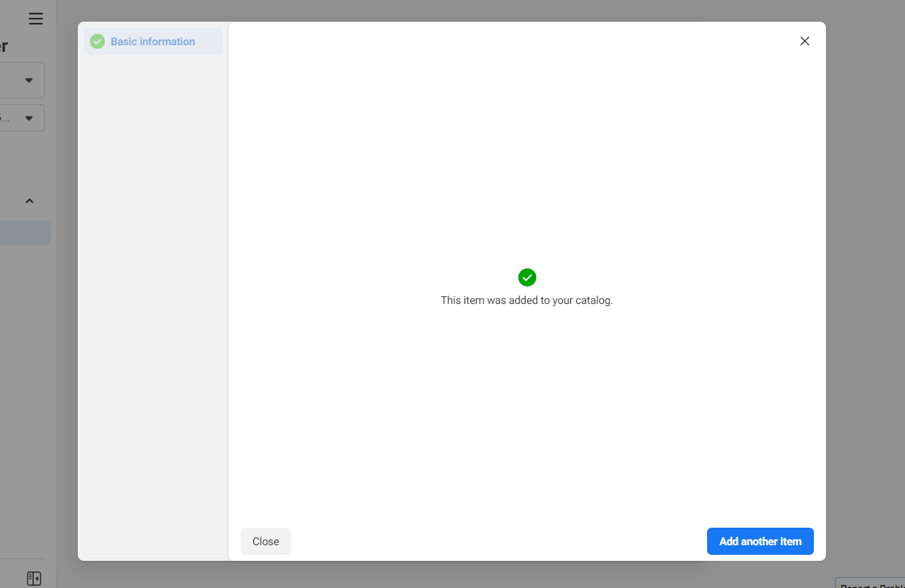Open the lower sidebar dropdown arrow
The image size is (905, 588).
point(29,118)
